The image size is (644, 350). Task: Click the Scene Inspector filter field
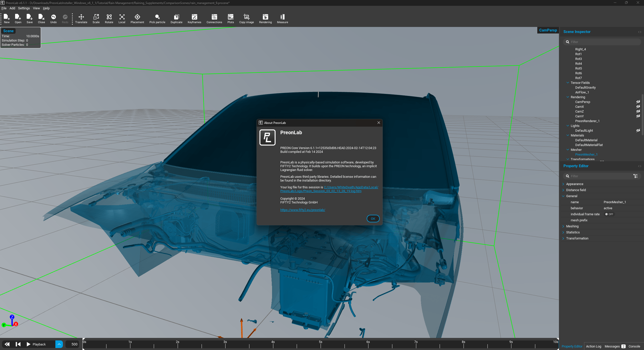tap(602, 42)
